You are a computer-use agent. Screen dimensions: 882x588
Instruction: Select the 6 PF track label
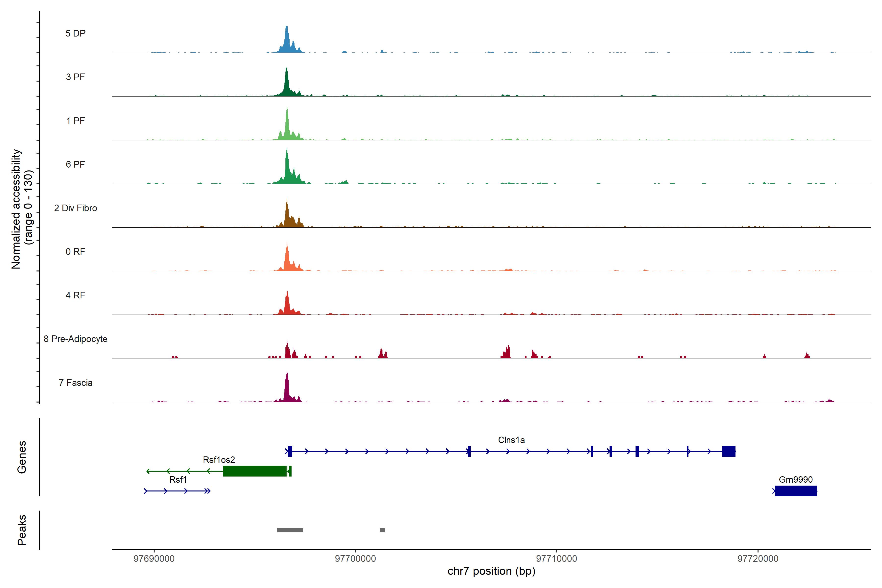(x=75, y=164)
